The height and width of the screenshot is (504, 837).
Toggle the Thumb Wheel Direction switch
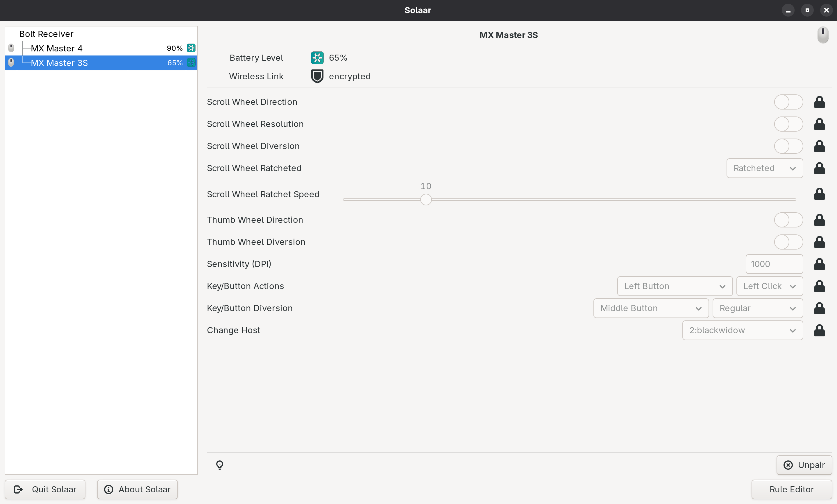[x=788, y=220]
